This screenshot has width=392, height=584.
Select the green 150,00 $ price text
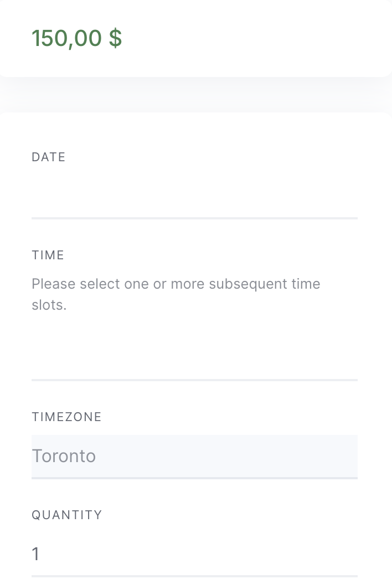[77, 38]
